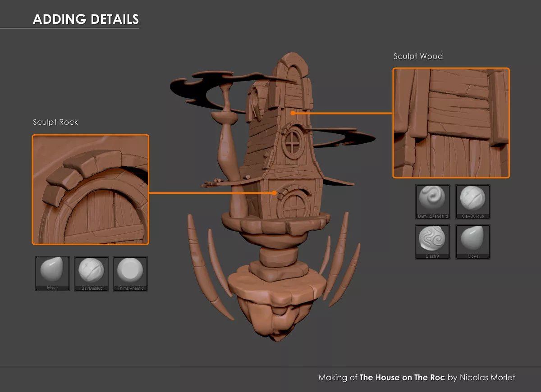Image resolution: width=541 pixels, height=392 pixels.
Task: Click the orange callout dot on the wooden tower
Action: (x=293, y=114)
